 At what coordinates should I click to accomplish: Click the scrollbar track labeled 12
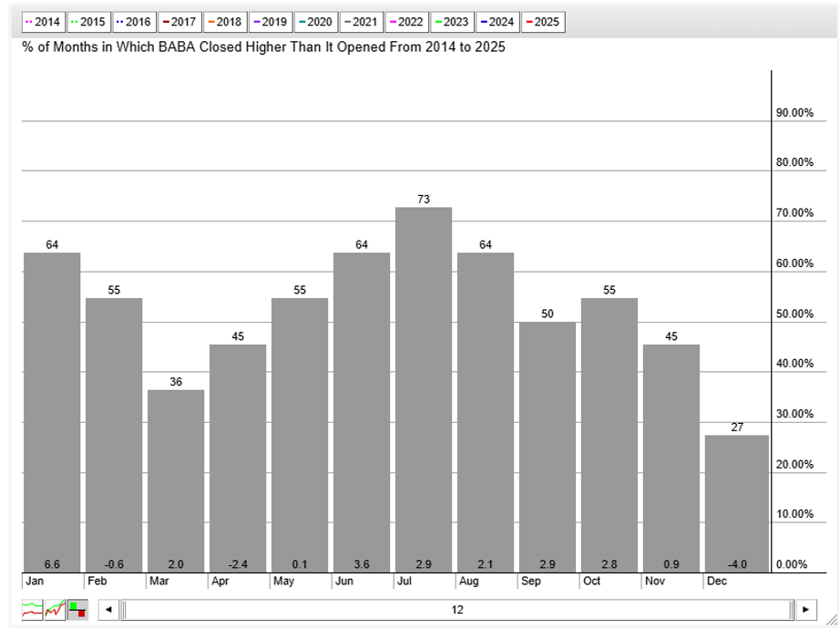pos(457,610)
